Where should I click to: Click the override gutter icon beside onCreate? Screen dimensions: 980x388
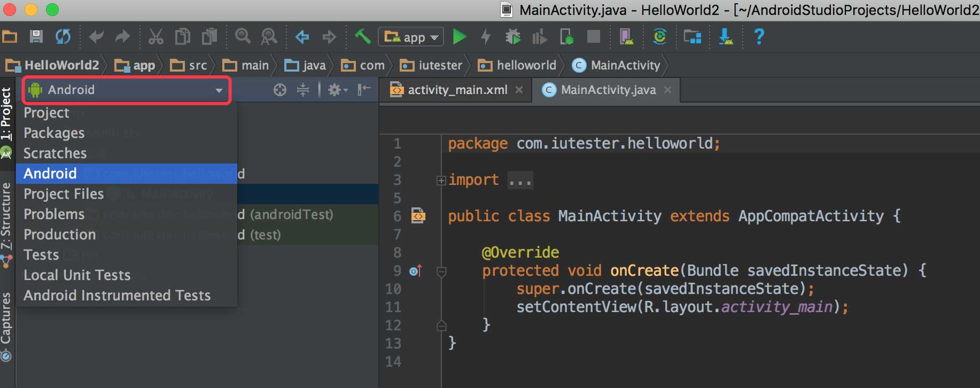pos(416,271)
